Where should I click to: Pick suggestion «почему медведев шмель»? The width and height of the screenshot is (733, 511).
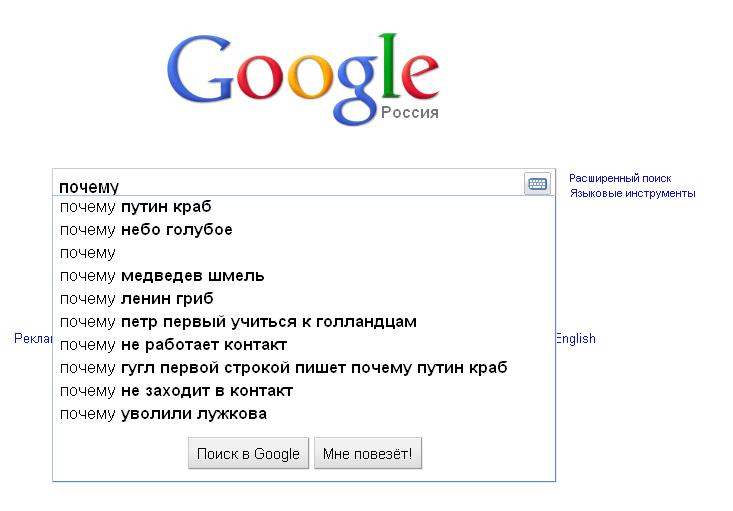[162, 276]
